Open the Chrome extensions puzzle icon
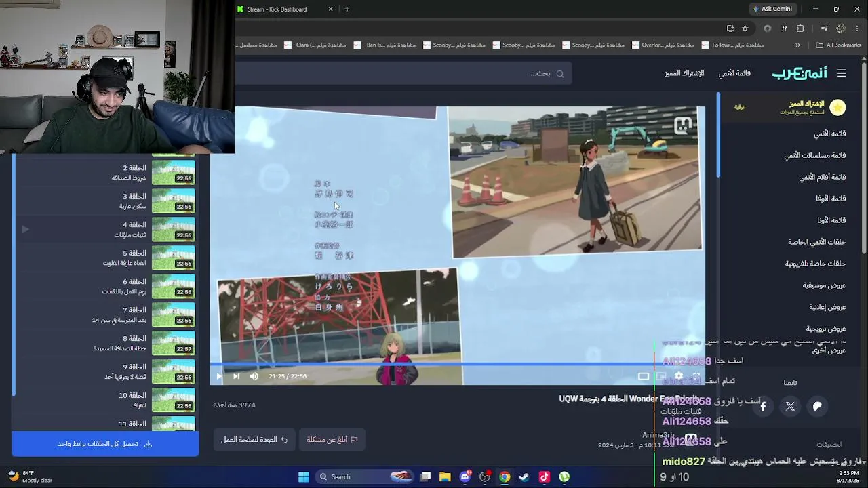Viewport: 868px width, 488px height. [800, 28]
